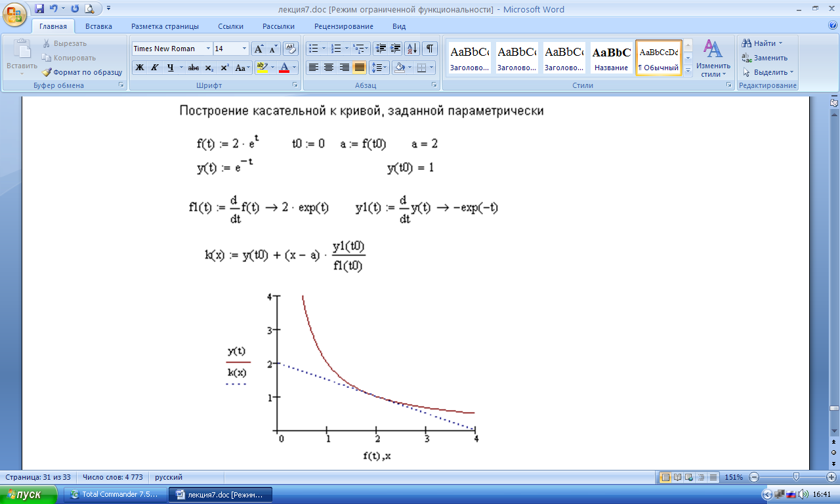
Task: Click Найти find button
Action: click(762, 43)
